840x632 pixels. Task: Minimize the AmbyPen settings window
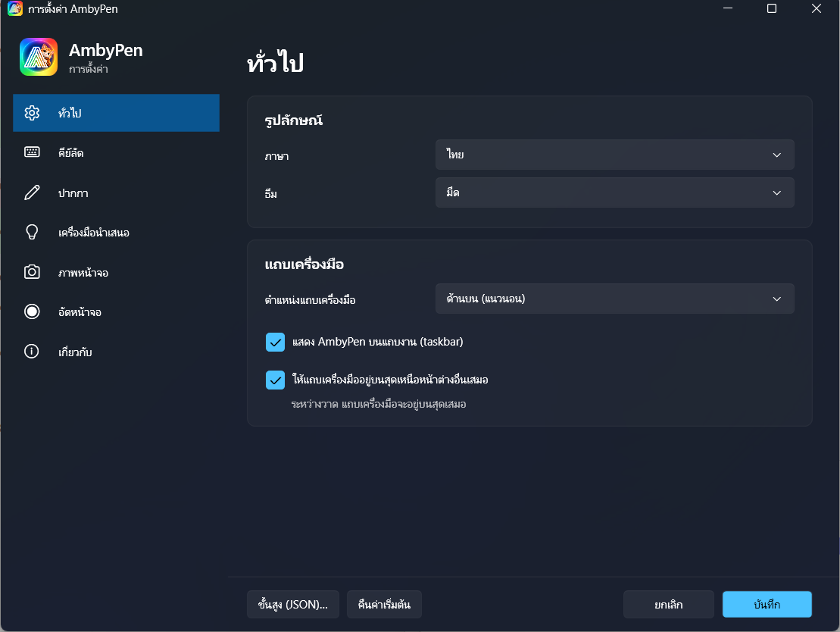pos(727,8)
